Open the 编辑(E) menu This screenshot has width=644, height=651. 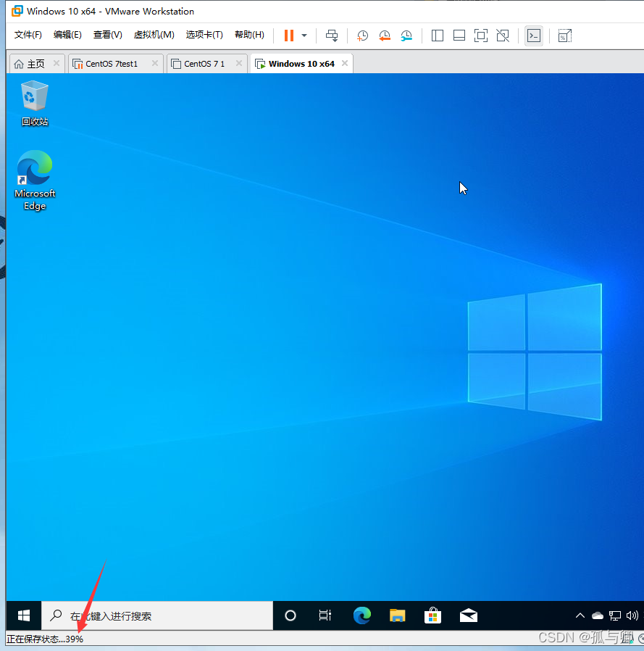pyautogui.click(x=67, y=35)
